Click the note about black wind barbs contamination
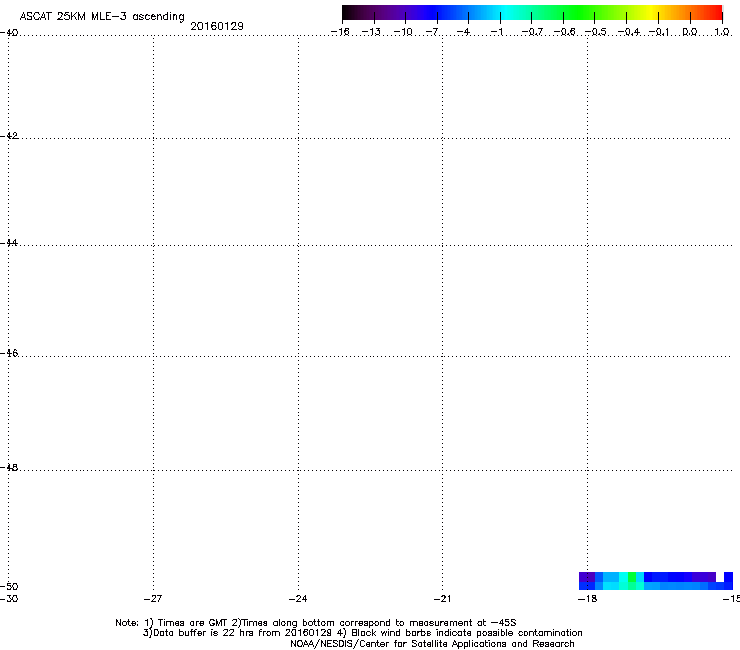 (460, 633)
